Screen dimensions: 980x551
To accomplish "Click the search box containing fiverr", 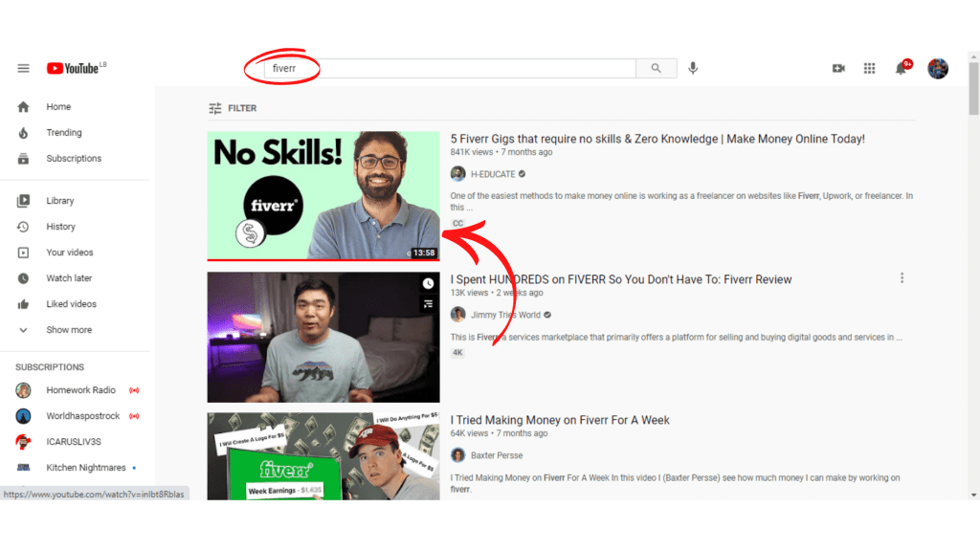I will [x=450, y=68].
